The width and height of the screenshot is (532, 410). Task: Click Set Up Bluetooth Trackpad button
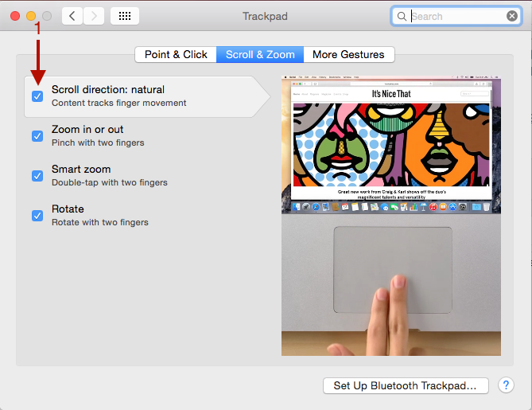(406, 386)
